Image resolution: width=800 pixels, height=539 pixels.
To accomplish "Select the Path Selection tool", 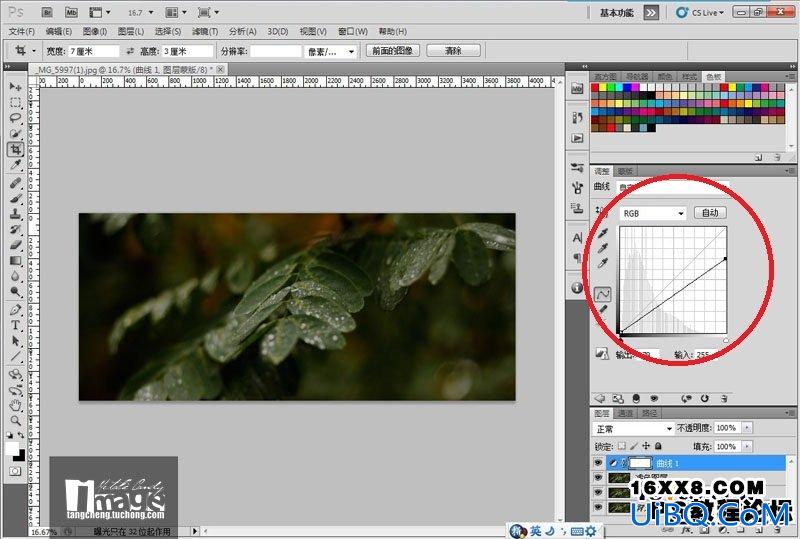I will tap(15, 341).
